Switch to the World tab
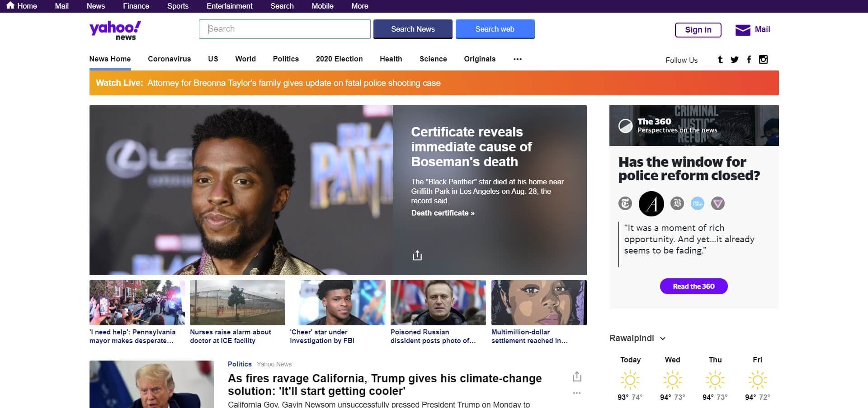Screen dimensions: 868x408 pos(245,59)
